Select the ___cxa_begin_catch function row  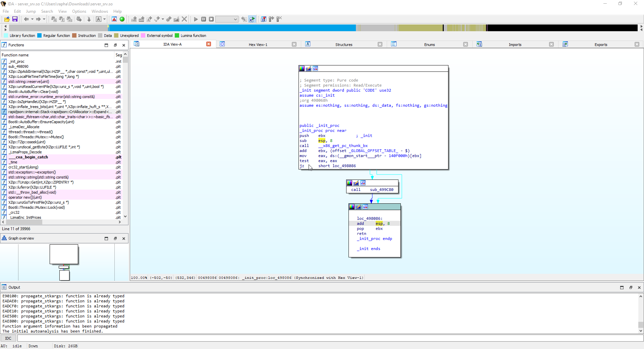pos(61,157)
